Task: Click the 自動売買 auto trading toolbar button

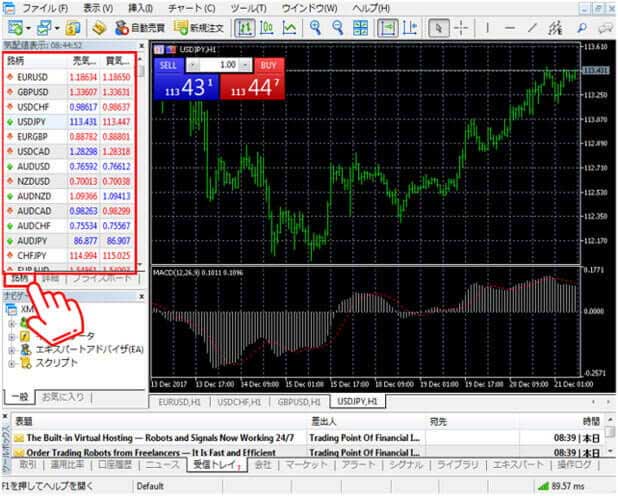Action: [x=148, y=27]
